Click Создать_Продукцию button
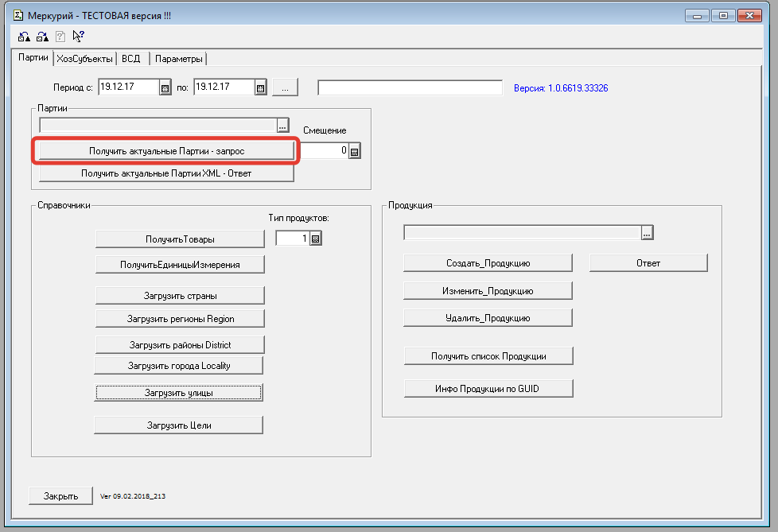 pos(488,263)
